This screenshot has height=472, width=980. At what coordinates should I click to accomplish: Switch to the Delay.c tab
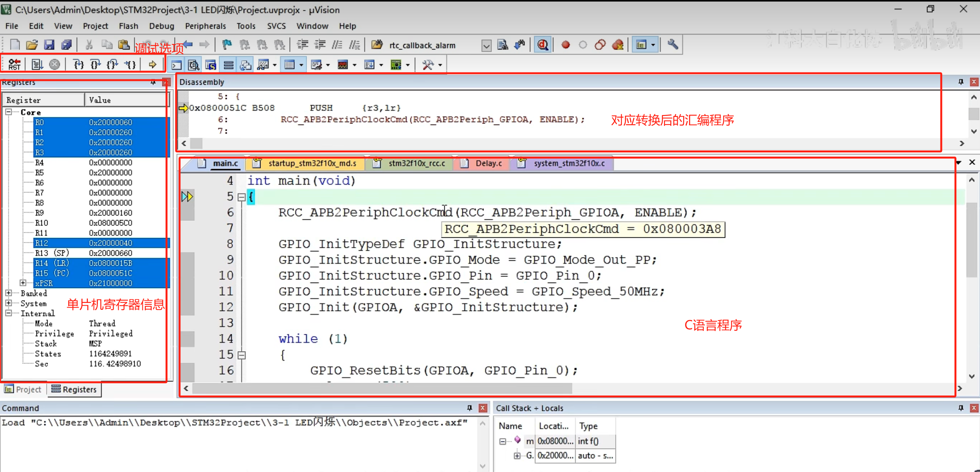click(488, 163)
